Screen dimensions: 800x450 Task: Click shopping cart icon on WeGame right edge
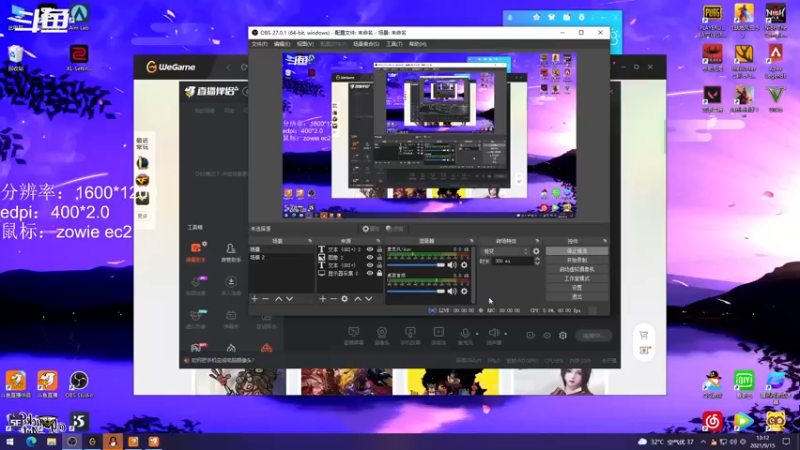644,335
